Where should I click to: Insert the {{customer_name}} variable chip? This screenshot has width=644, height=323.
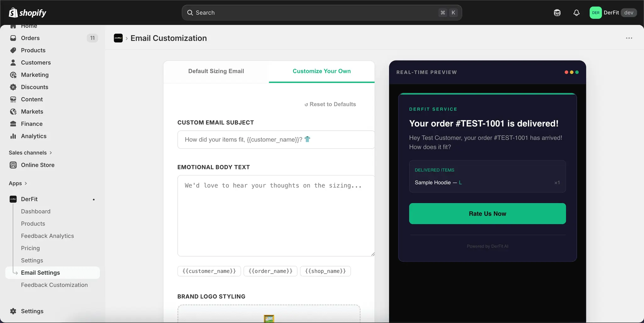pyautogui.click(x=209, y=271)
